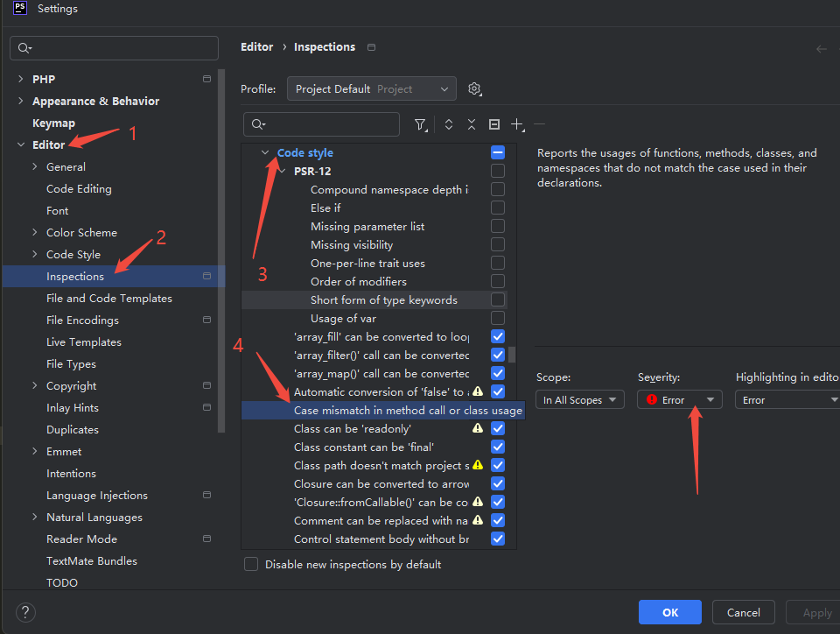The image size is (840, 634).
Task: Open the Severity Error dropdown
Action: 679,400
